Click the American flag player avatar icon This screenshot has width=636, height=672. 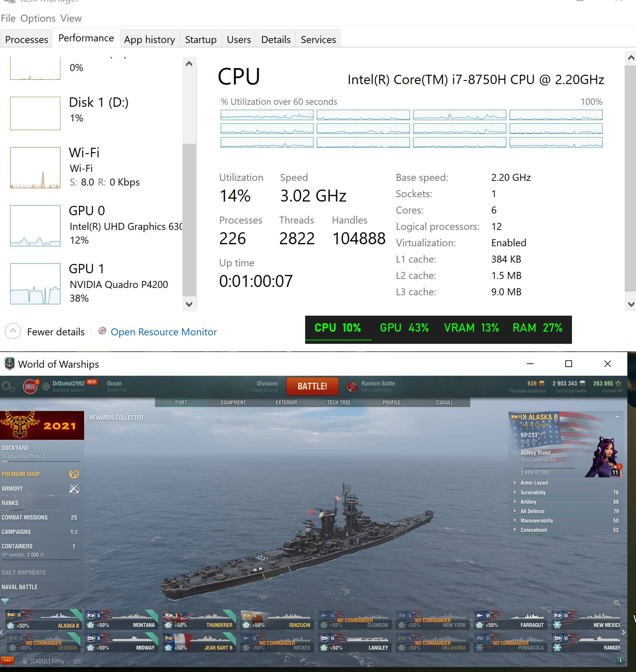point(30,387)
